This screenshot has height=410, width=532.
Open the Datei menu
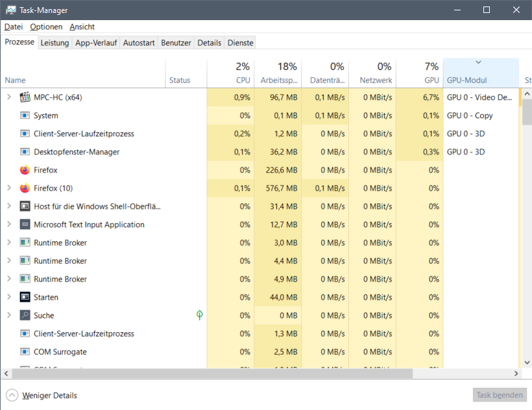[x=14, y=27]
